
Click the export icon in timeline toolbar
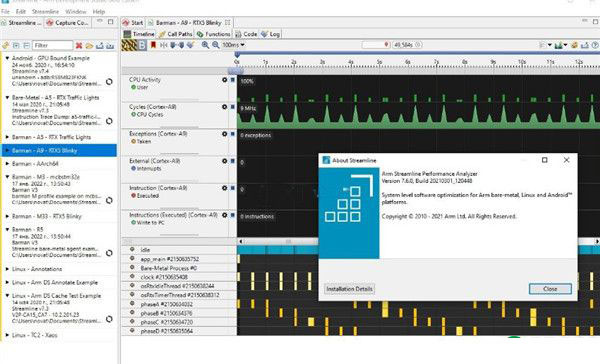tap(585, 45)
